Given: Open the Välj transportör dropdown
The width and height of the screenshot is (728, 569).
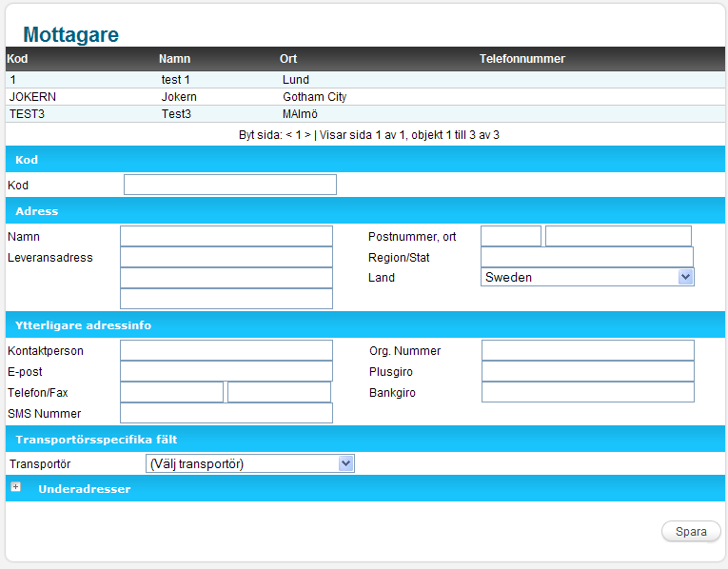Looking at the screenshot, I should pos(249,463).
